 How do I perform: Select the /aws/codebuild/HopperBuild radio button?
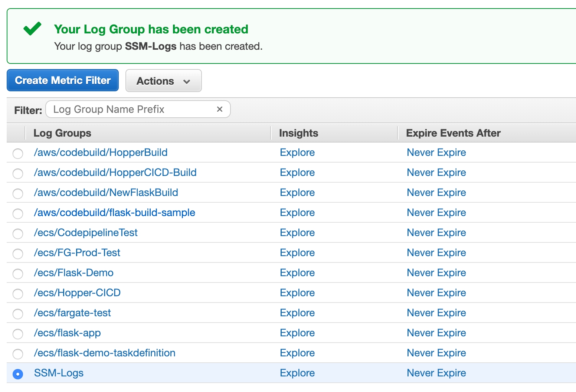click(18, 153)
